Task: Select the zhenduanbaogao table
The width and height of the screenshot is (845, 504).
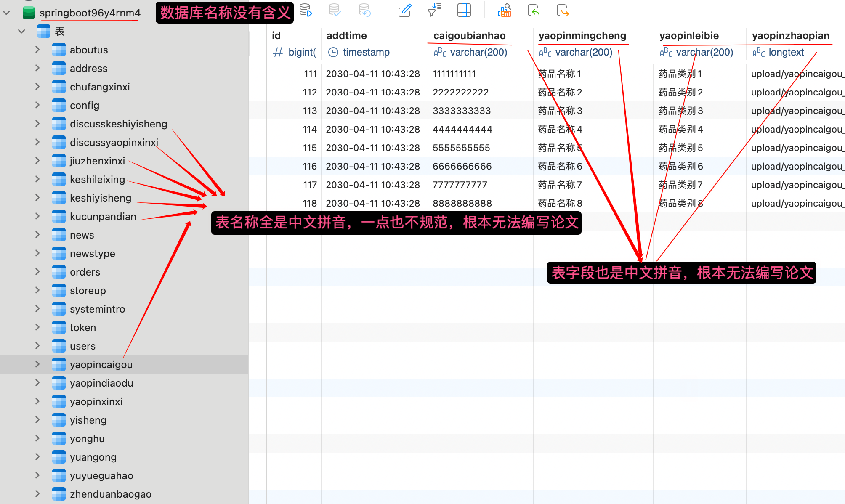Action: click(110, 494)
